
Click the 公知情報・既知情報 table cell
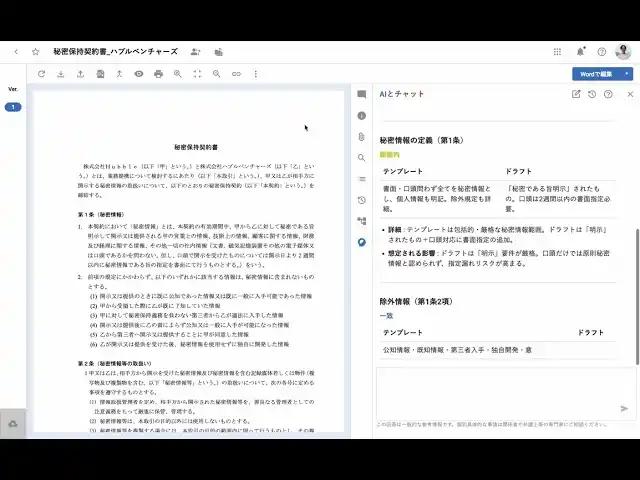[458, 350]
